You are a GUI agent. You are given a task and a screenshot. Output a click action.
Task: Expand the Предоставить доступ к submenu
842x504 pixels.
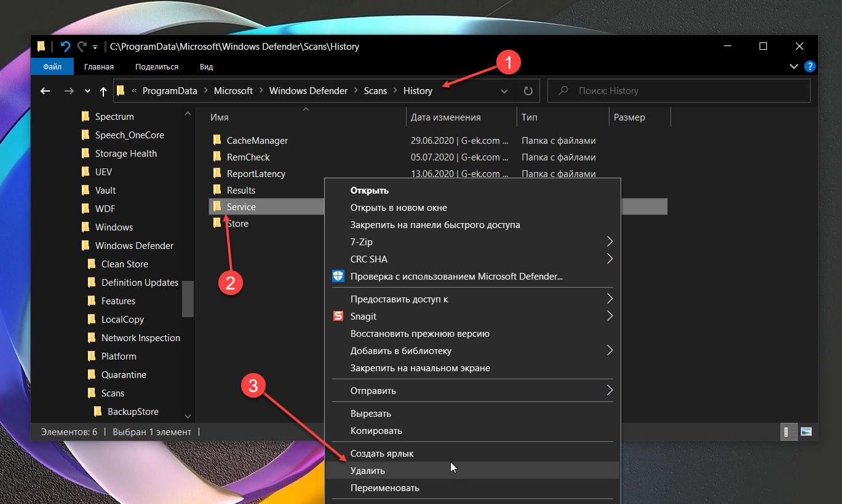point(472,299)
